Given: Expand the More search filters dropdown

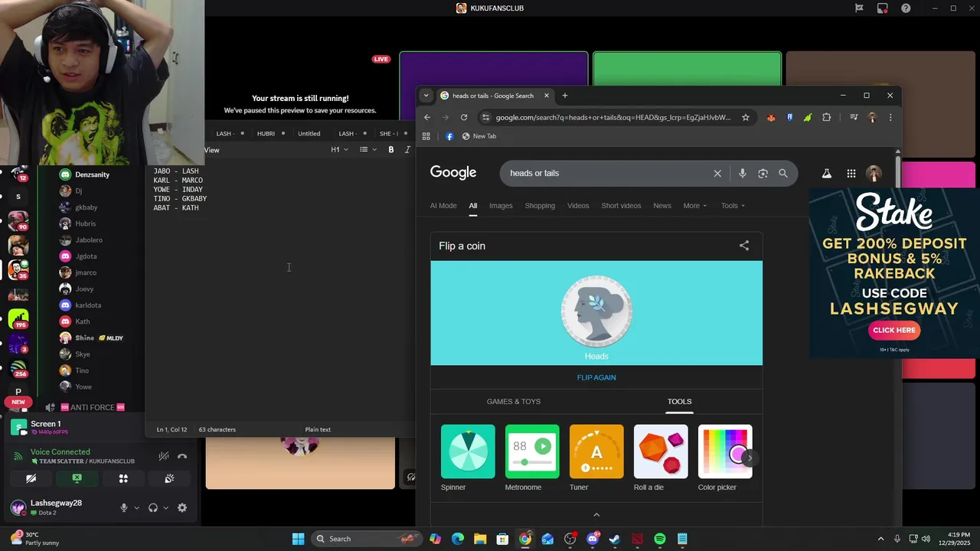Looking at the screenshot, I should [694, 206].
